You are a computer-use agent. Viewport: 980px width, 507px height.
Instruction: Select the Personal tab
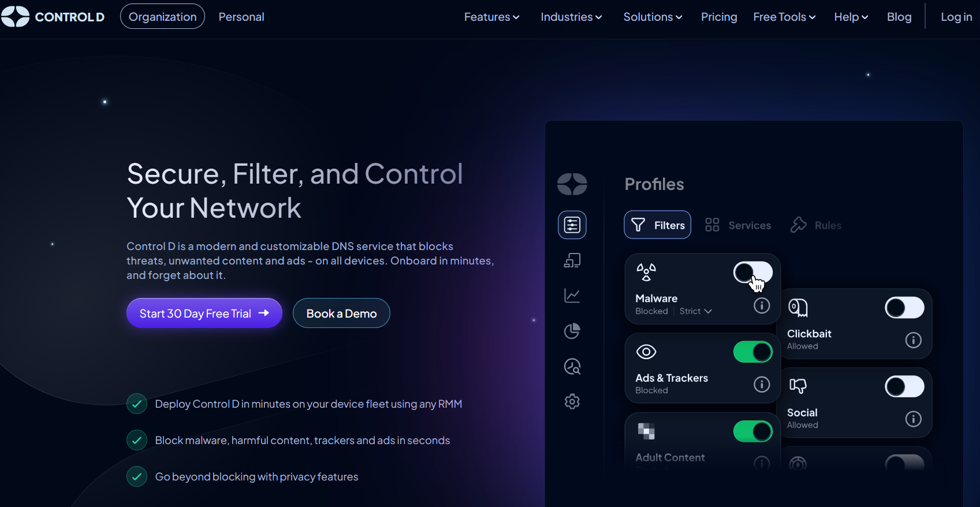click(241, 17)
